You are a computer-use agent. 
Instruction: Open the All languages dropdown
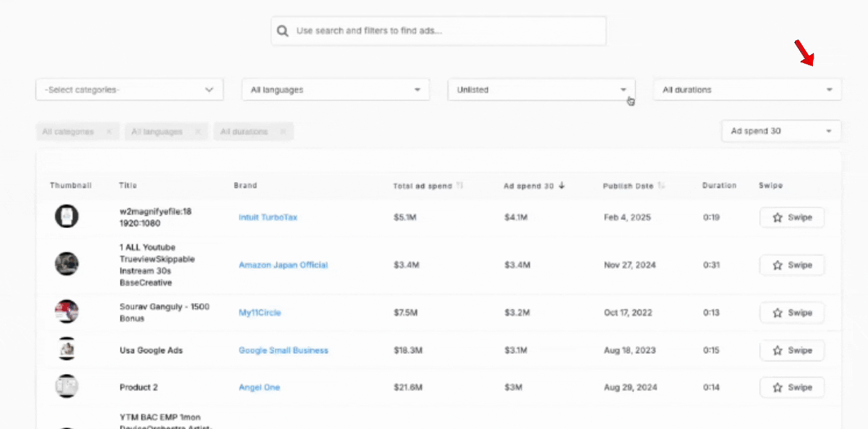click(x=335, y=89)
